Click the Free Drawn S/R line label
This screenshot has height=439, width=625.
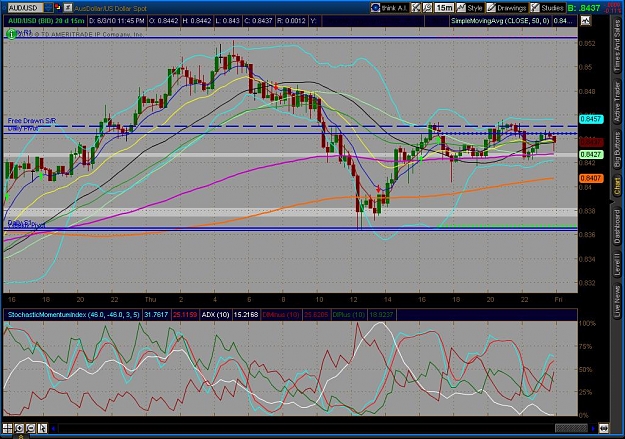coord(32,120)
